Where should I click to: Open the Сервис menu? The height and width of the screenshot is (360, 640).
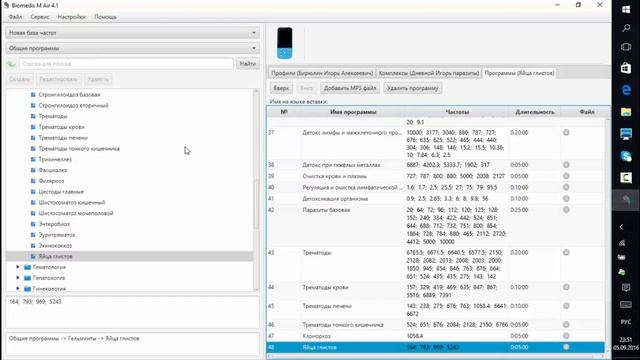pyautogui.click(x=40, y=17)
